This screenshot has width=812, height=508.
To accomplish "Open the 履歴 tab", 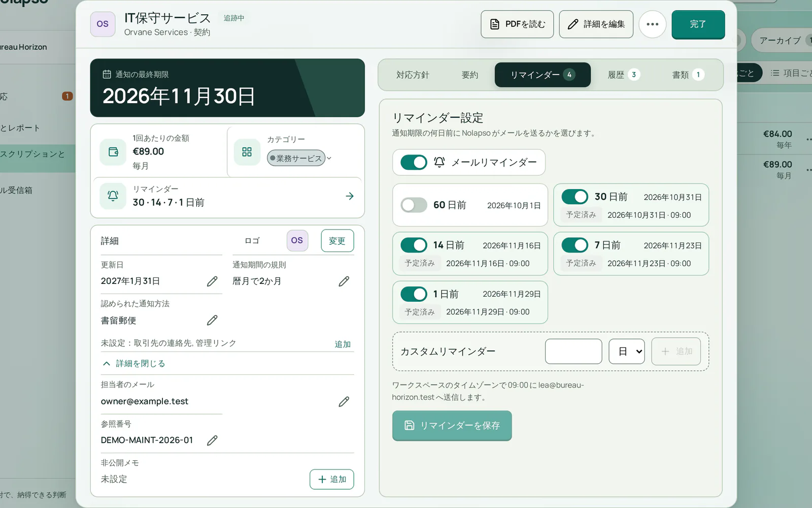I will click(624, 75).
